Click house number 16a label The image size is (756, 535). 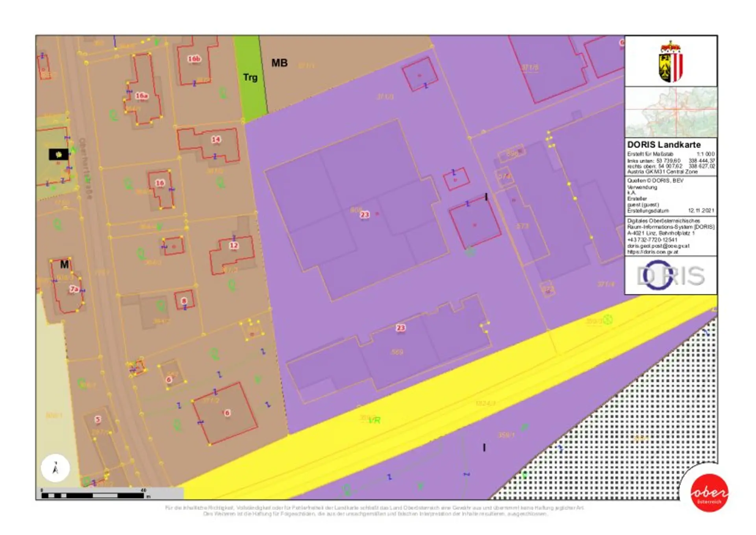click(x=141, y=96)
